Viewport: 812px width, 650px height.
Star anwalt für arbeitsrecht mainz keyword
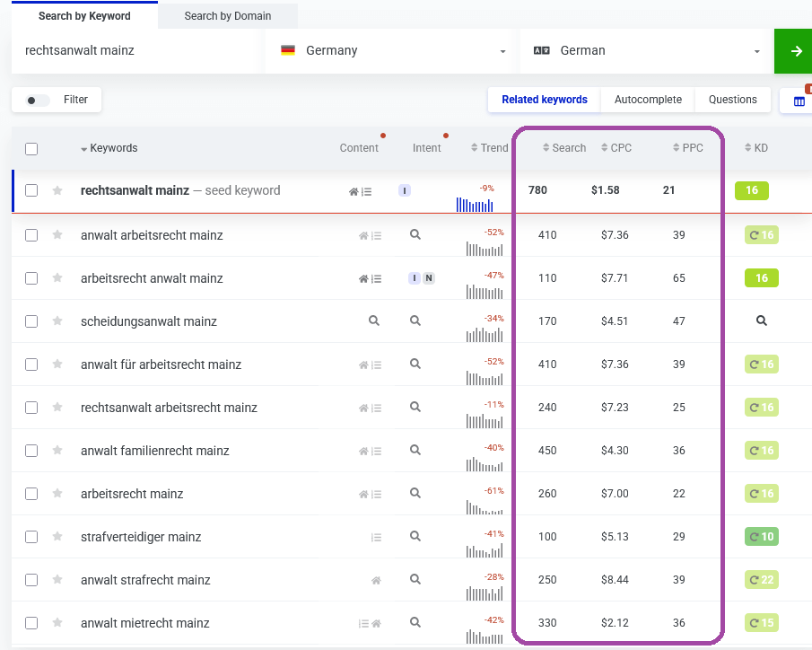[57, 364]
